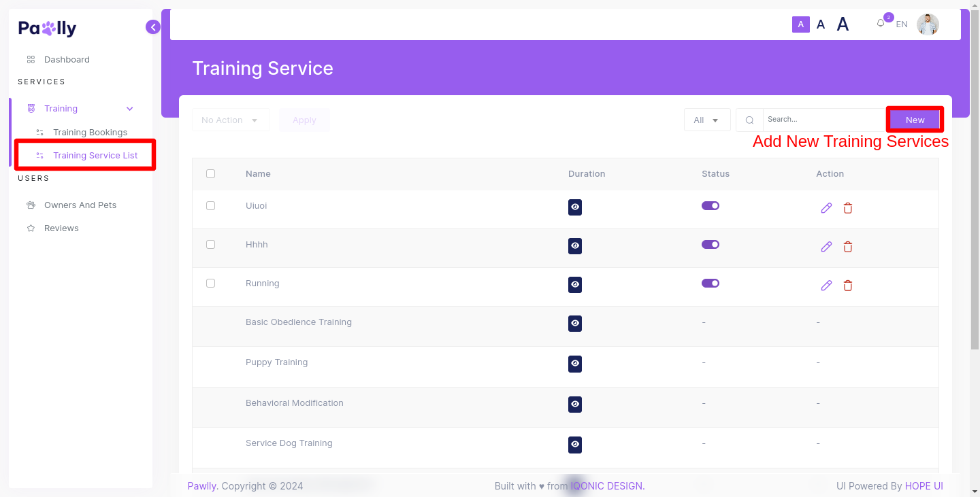Toggle status switch for Uiuoi
This screenshot has height=497, width=980.
(710, 206)
